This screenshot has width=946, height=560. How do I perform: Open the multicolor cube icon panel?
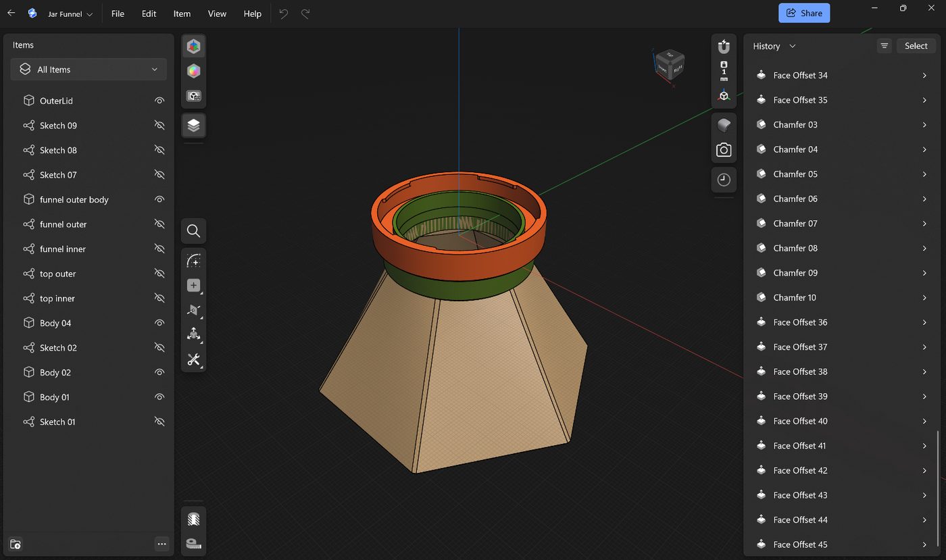(193, 46)
